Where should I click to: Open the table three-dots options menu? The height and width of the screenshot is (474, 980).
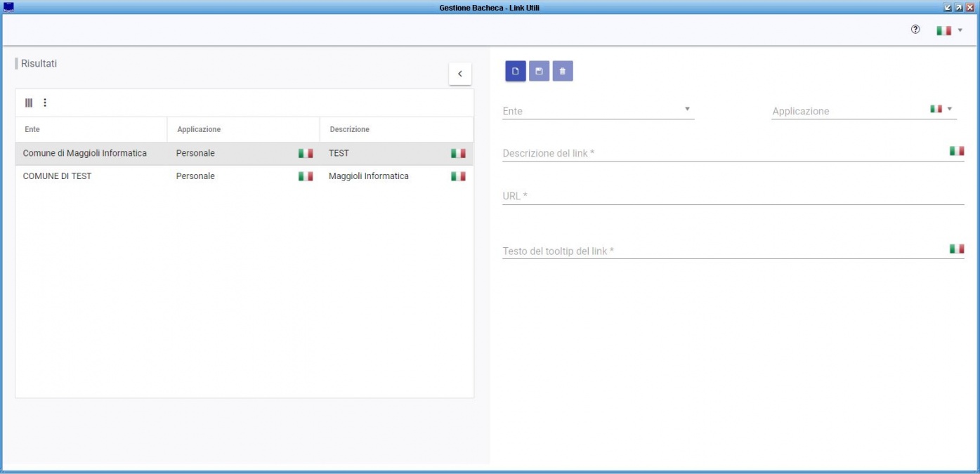[45, 103]
